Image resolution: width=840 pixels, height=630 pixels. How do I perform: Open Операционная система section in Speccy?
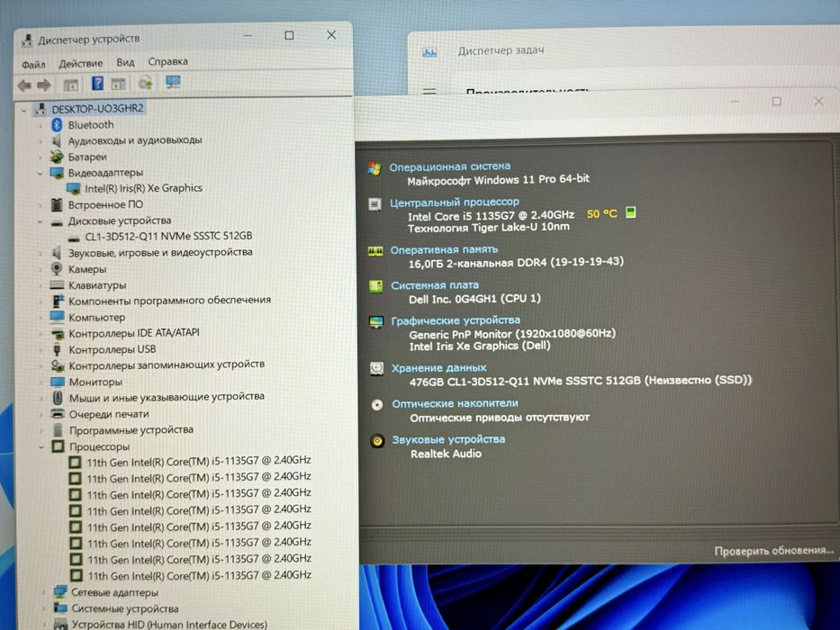point(449,166)
